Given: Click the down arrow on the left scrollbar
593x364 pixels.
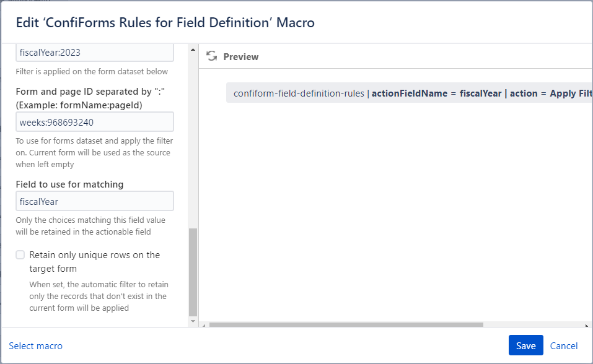Looking at the screenshot, I should [x=193, y=322].
